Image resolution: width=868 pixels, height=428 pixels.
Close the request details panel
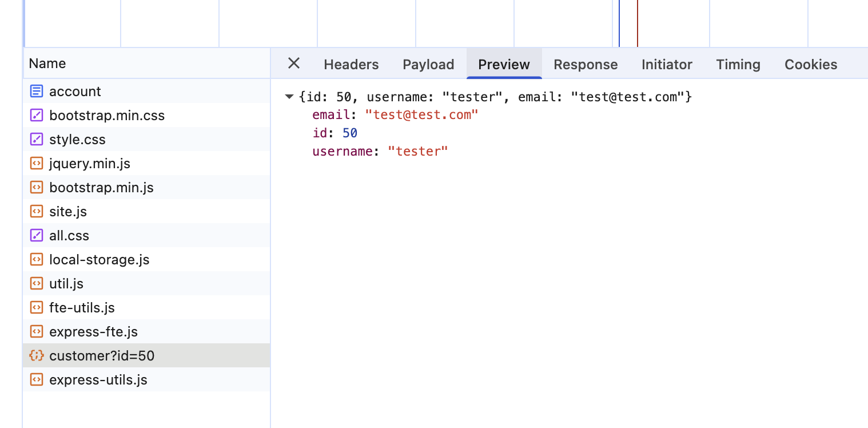point(294,63)
